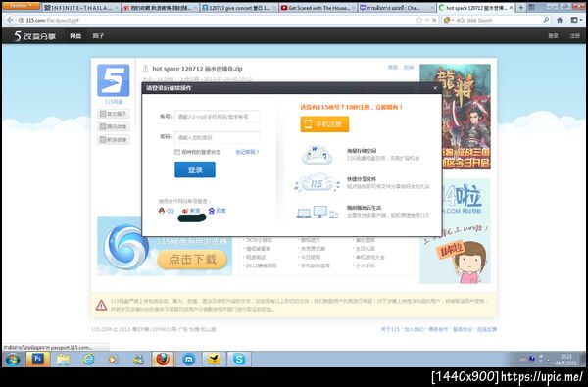Switch to the 120713 give concert tab
This screenshot has width=588, height=387.
(x=238, y=8)
